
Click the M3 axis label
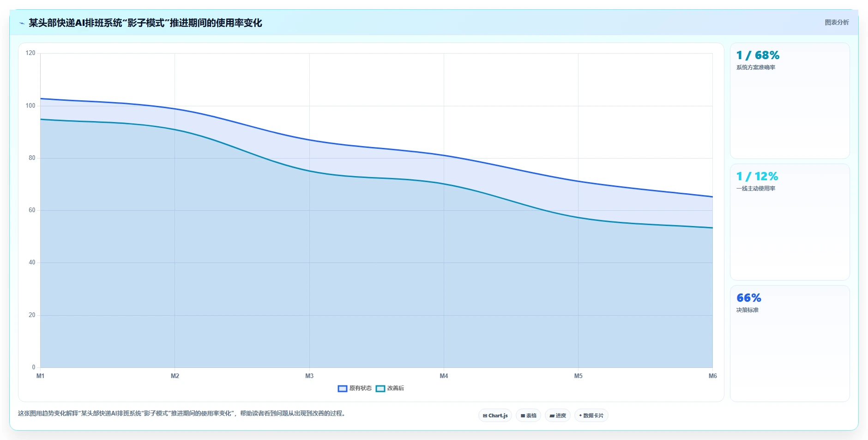pos(309,376)
